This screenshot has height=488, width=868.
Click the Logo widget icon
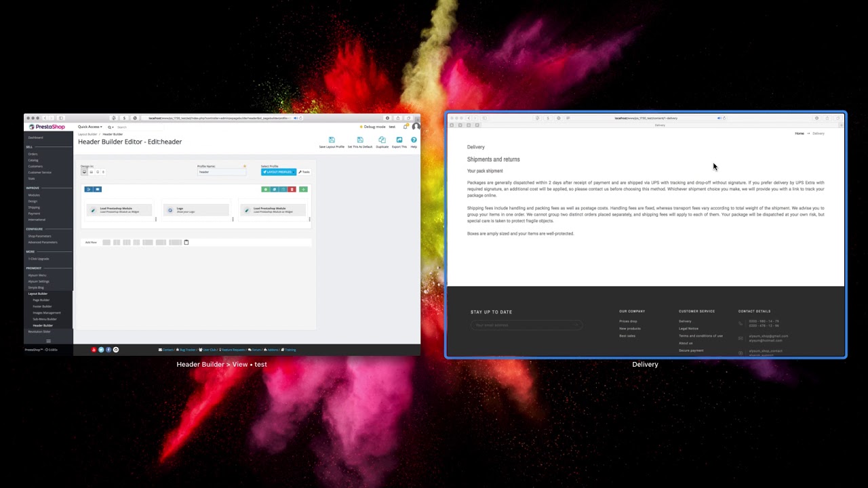pyautogui.click(x=170, y=210)
